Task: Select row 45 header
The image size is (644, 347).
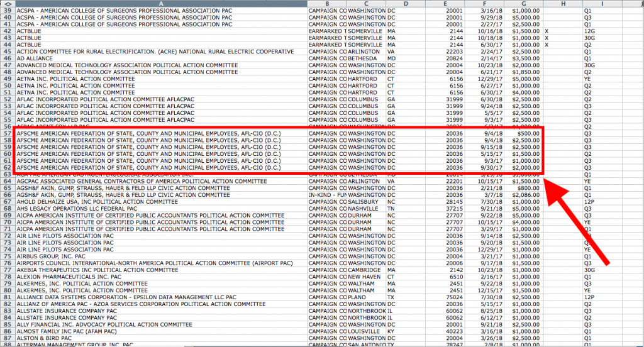Action: click(x=8, y=52)
